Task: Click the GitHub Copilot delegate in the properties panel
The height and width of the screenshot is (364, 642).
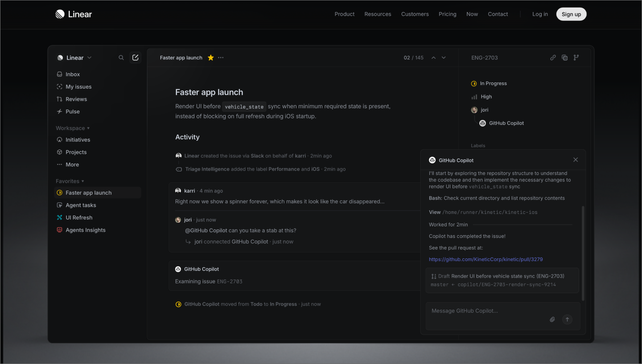Action: point(502,123)
